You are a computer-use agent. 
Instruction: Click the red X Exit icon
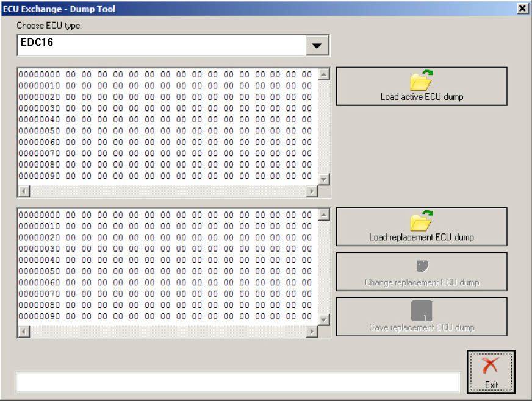(x=491, y=366)
